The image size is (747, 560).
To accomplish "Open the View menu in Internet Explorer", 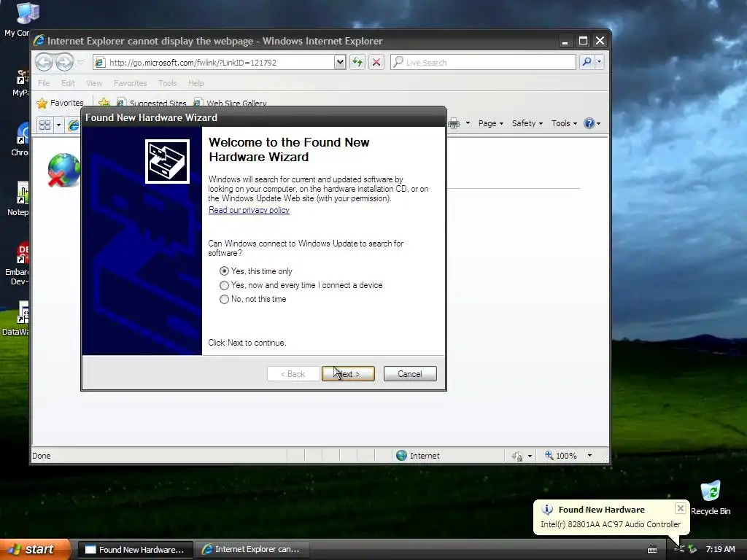I will click(94, 83).
